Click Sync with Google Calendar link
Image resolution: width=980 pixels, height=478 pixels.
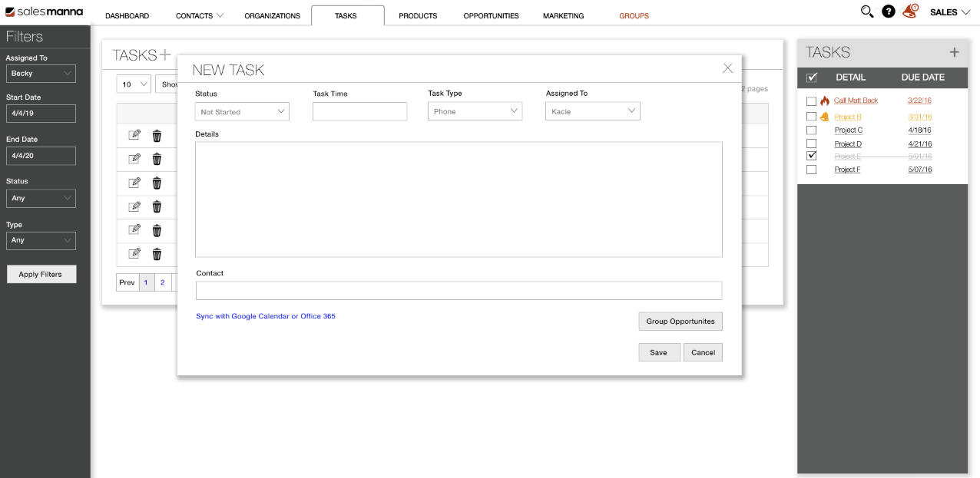click(265, 316)
